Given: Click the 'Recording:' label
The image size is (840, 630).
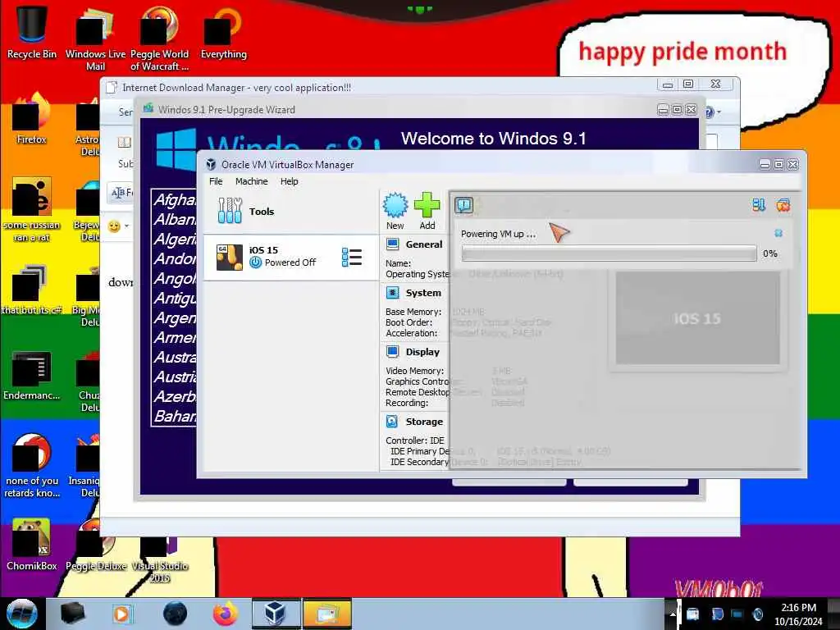Looking at the screenshot, I should pyautogui.click(x=406, y=403).
